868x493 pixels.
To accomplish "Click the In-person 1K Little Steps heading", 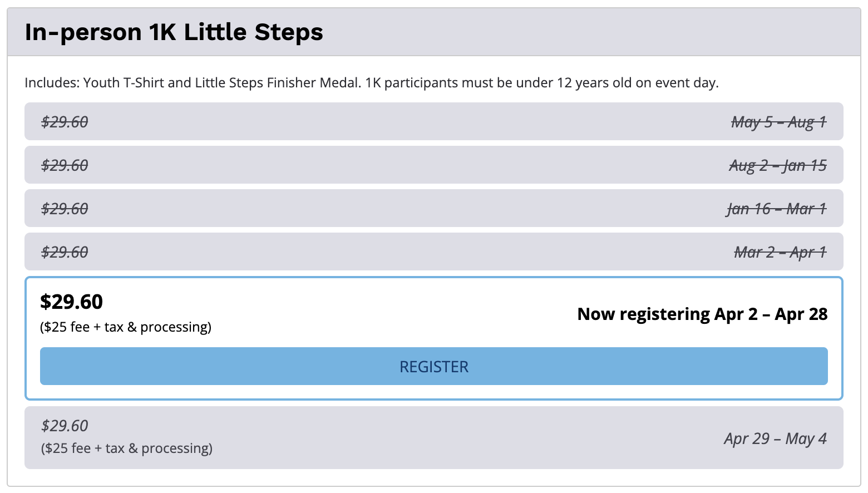I will pyautogui.click(x=174, y=32).
